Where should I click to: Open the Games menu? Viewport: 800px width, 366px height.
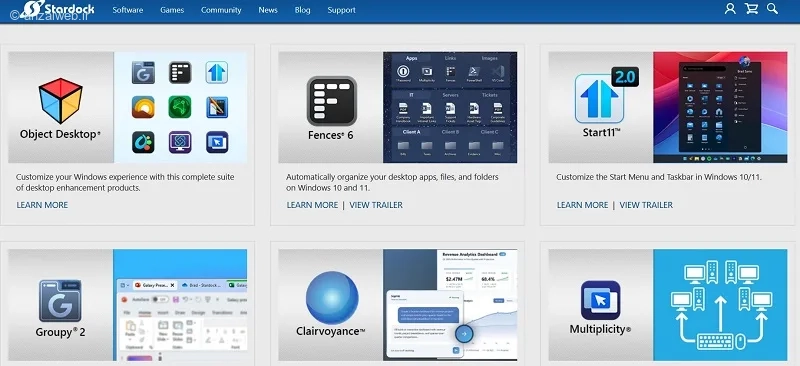pos(172,10)
